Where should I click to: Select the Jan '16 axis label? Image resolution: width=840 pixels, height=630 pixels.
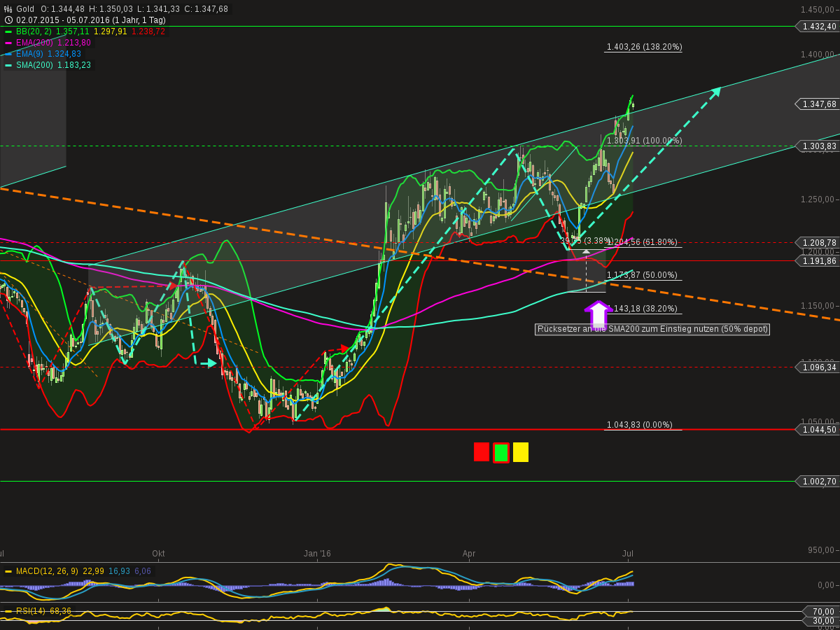(318, 553)
